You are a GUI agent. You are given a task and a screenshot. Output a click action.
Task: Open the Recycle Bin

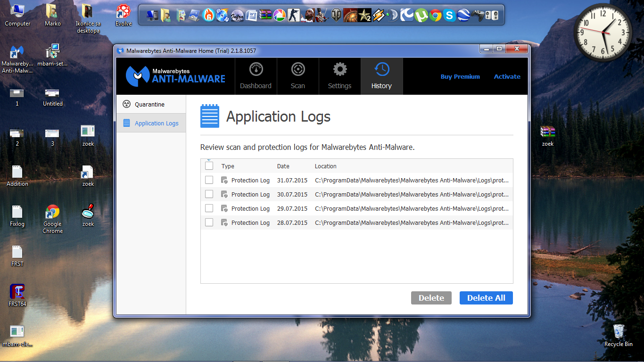pyautogui.click(x=618, y=335)
